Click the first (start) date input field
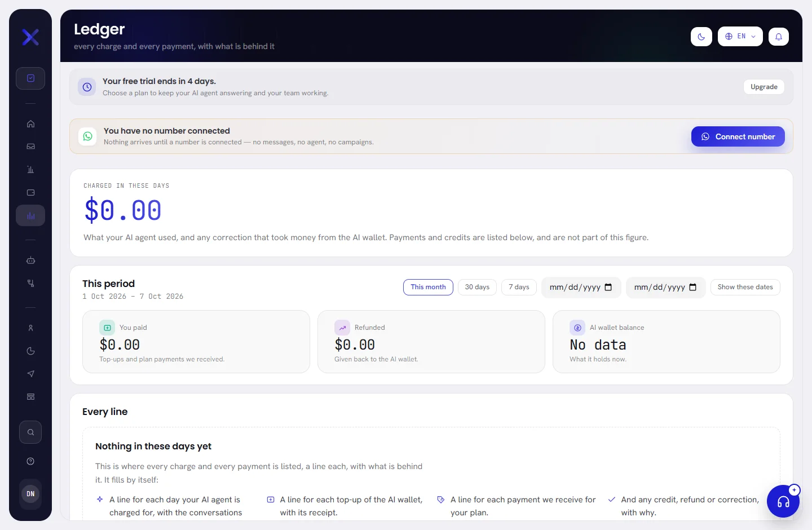Viewport: 812px width, 530px height. coord(581,288)
